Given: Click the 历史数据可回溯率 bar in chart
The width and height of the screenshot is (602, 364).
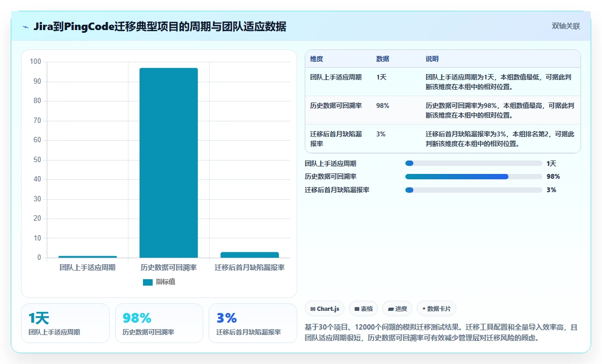Looking at the screenshot, I should pyautogui.click(x=169, y=163).
